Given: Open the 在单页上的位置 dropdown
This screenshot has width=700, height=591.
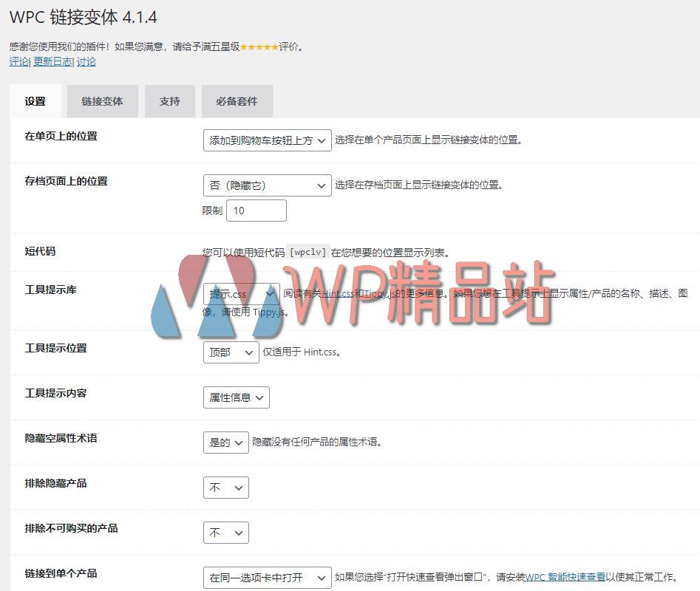Looking at the screenshot, I should point(266,140).
